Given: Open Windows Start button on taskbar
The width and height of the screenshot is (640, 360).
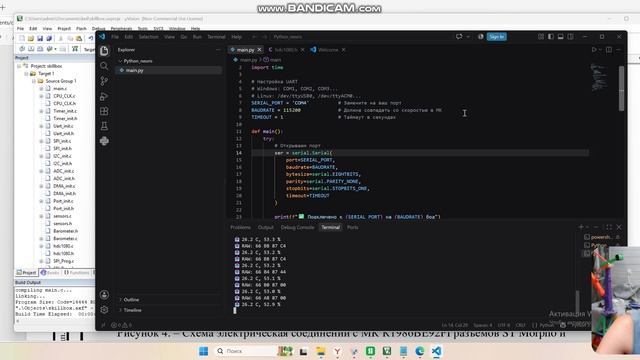Looking at the screenshot, I should tap(203, 351).
